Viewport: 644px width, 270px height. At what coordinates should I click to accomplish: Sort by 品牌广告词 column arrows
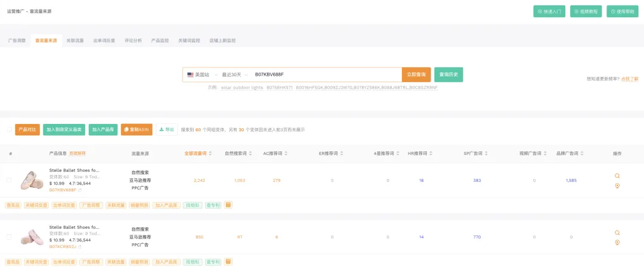581,153
